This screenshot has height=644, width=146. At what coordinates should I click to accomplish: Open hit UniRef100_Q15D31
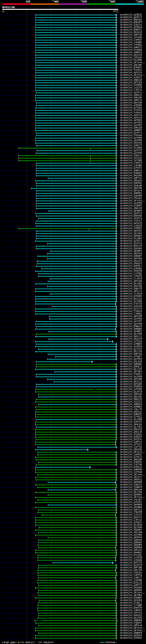131,15
